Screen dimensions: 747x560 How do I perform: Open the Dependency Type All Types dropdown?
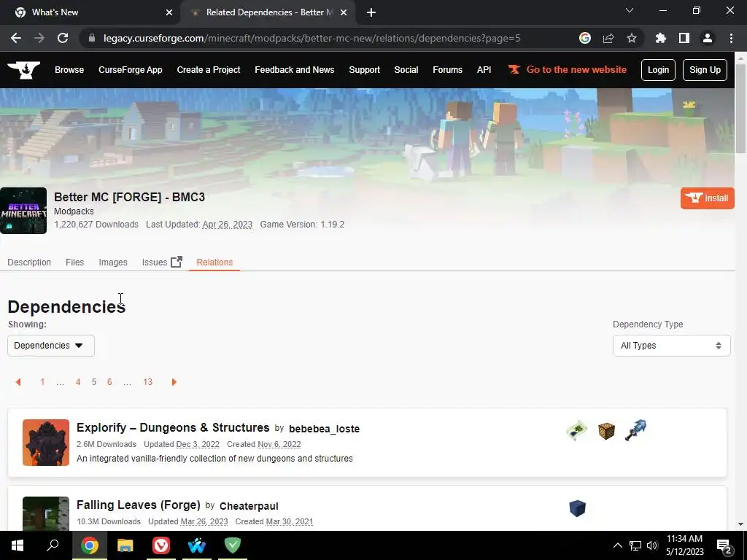[x=671, y=346]
